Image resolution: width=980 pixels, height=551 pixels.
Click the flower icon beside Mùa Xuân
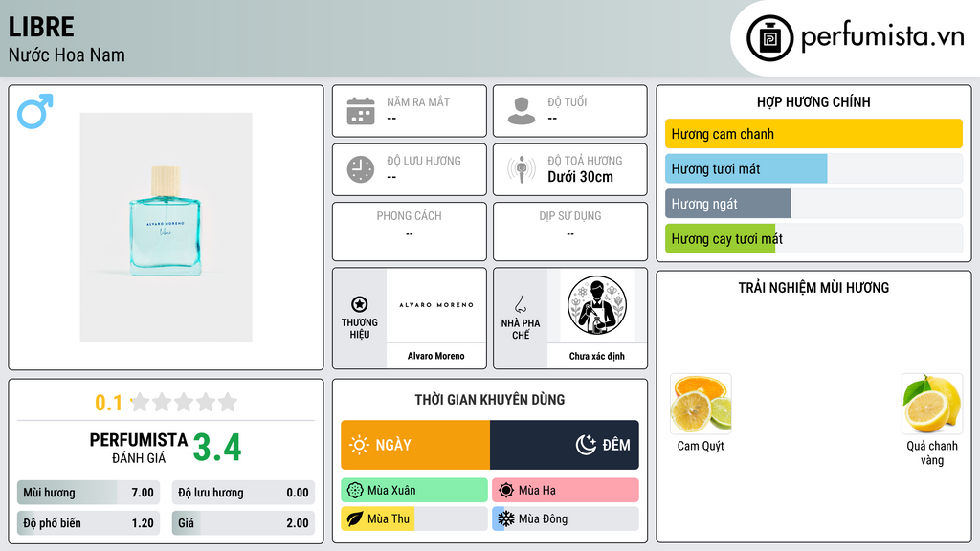355,491
